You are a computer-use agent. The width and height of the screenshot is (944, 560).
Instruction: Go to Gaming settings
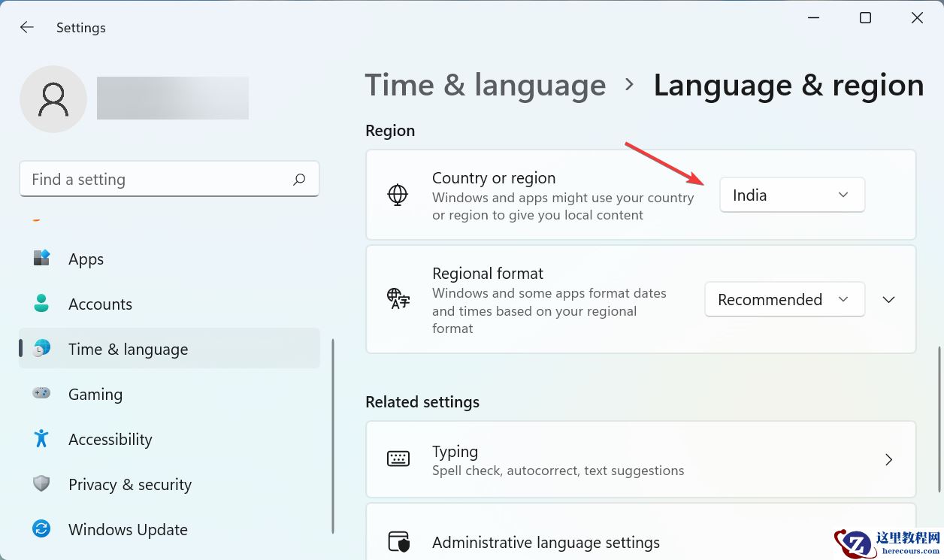(x=169, y=394)
